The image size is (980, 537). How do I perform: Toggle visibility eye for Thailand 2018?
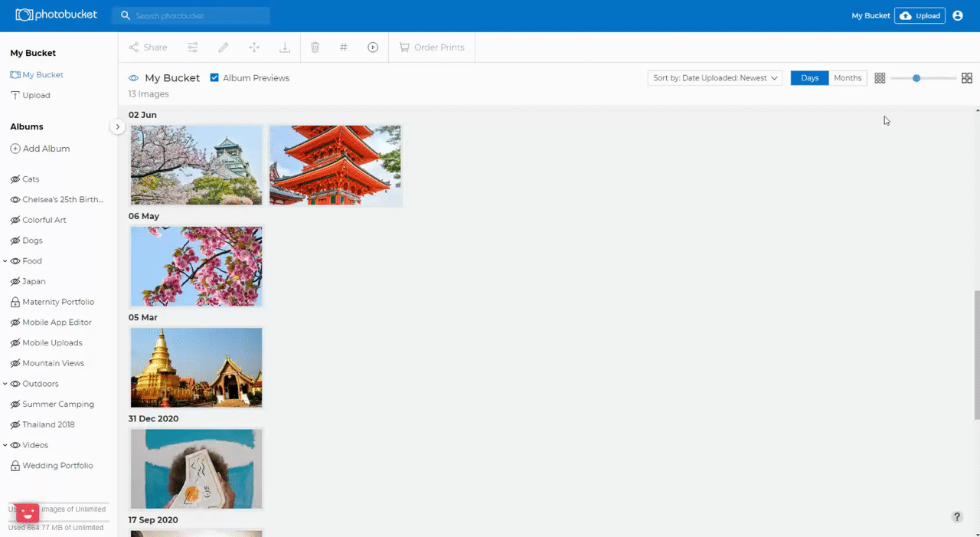(15, 424)
